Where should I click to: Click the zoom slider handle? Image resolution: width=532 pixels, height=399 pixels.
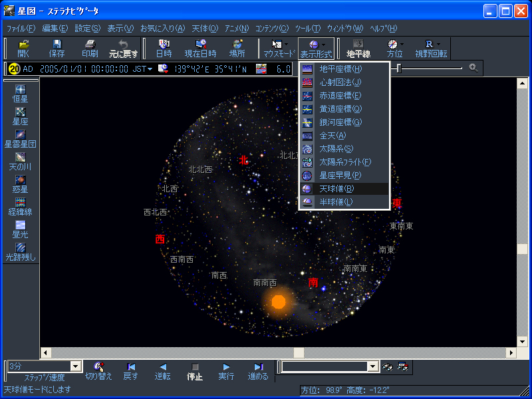pos(398,68)
